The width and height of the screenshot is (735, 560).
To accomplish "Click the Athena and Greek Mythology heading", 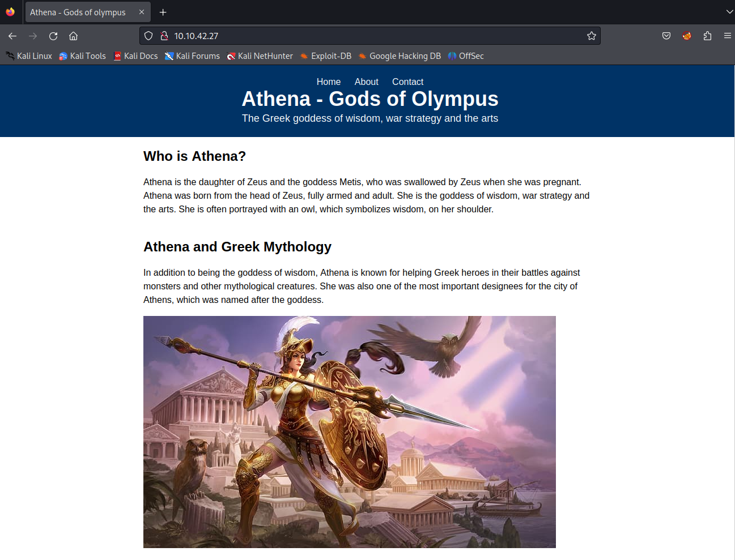I will pyautogui.click(x=237, y=247).
